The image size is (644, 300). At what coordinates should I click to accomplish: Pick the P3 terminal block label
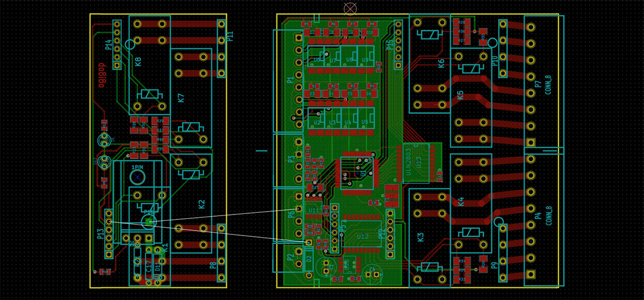[x=291, y=159]
